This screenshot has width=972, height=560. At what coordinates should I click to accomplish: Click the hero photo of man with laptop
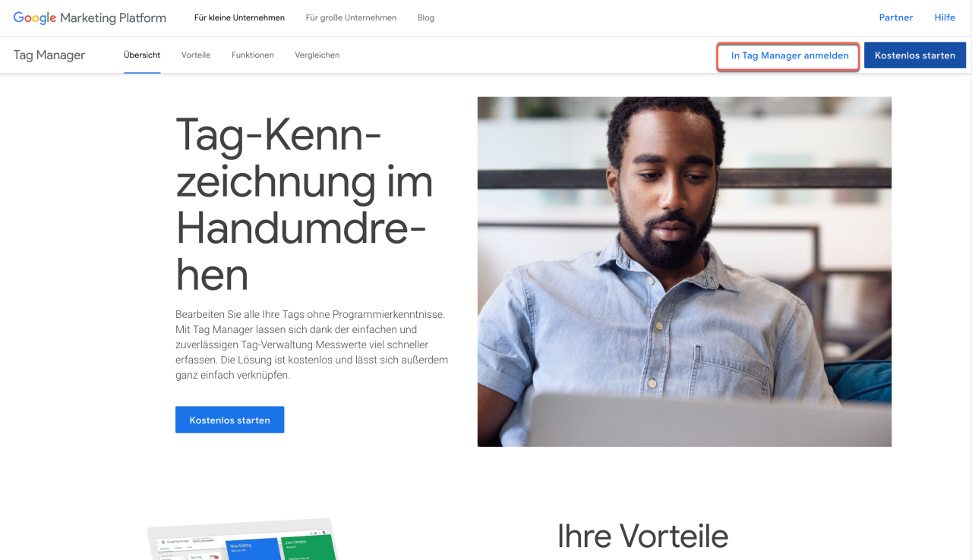[x=684, y=272]
